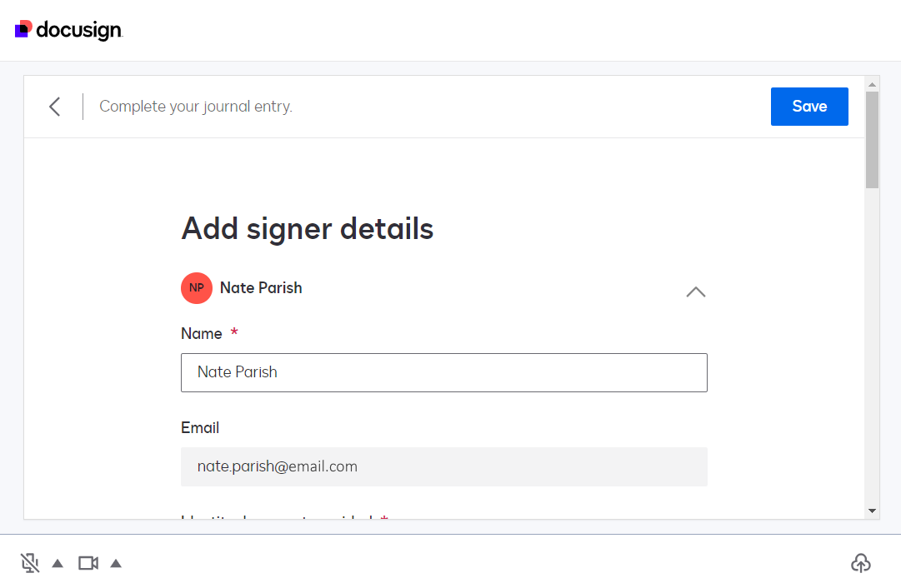Click the Name input field
901x588 pixels.
click(x=444, y=372)
